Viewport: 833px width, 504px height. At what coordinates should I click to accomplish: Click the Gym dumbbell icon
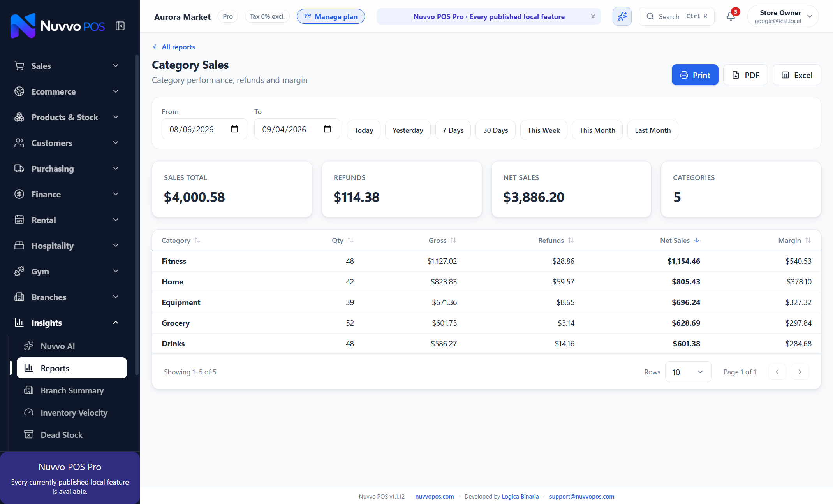tap(19, 271)
